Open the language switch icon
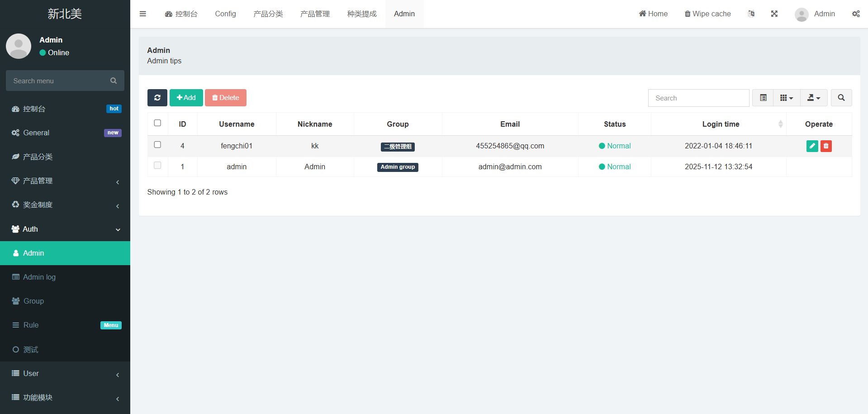This screenshot has height=414, width=868. [751, 14]
